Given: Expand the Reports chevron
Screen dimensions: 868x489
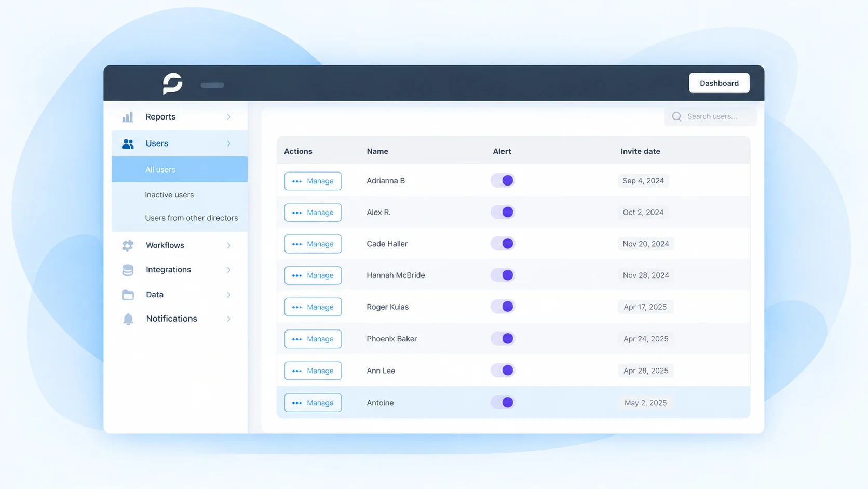Looking at the screenshot, I should tap(228, 117).
